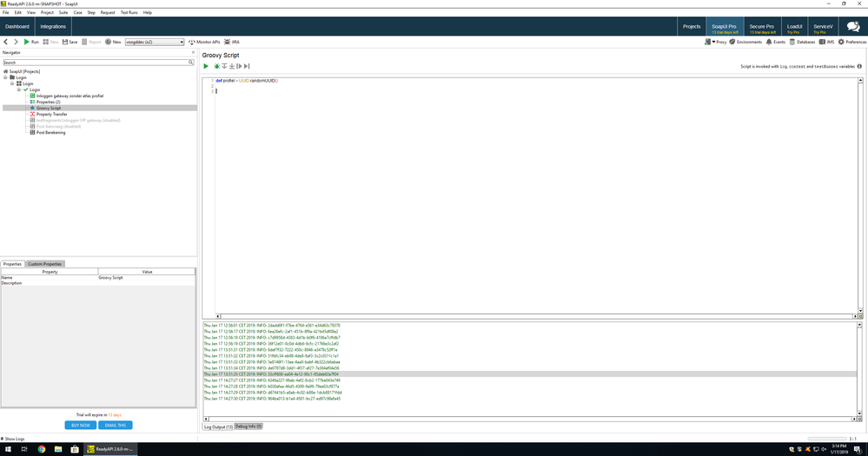Select Property Transfer step in Navigator

tap(50, 114)
